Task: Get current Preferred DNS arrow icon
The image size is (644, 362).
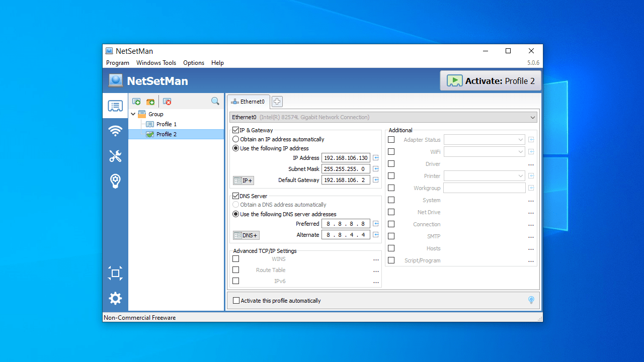Action: (376, 224)
